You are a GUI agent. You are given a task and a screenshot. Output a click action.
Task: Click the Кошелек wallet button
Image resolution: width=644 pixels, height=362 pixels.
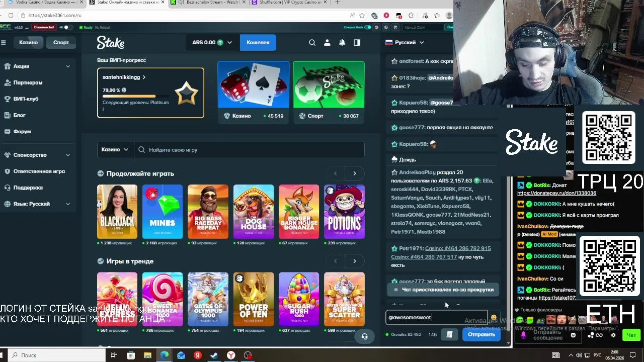[x=258, y=43]
